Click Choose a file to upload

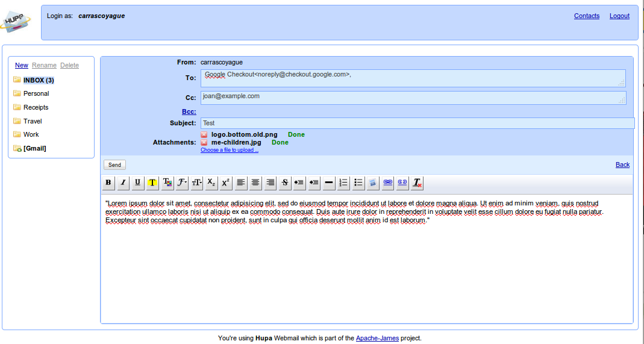pos(230,150)
